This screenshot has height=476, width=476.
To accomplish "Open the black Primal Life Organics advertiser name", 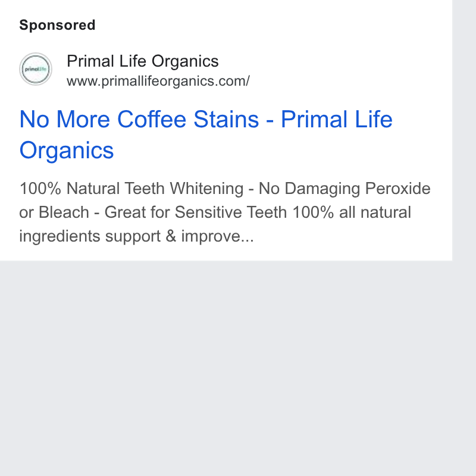I will [143, 61].
